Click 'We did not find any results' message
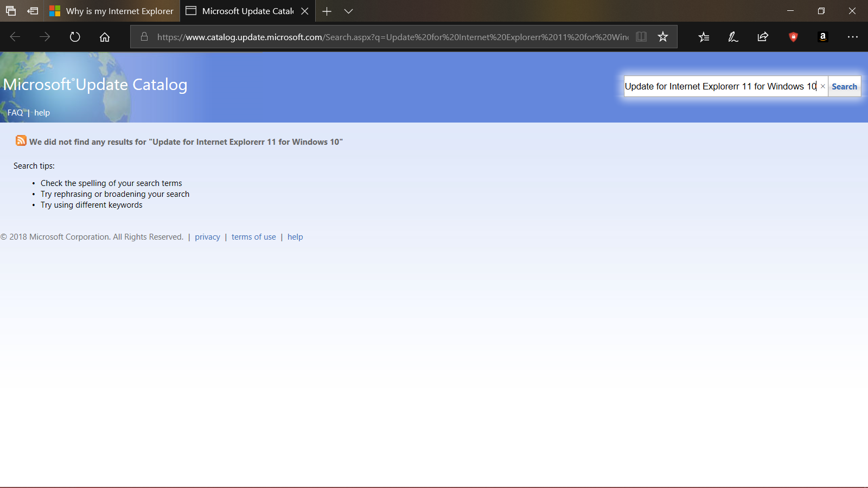The image size is (868, 488). click(x=186, y=142)
